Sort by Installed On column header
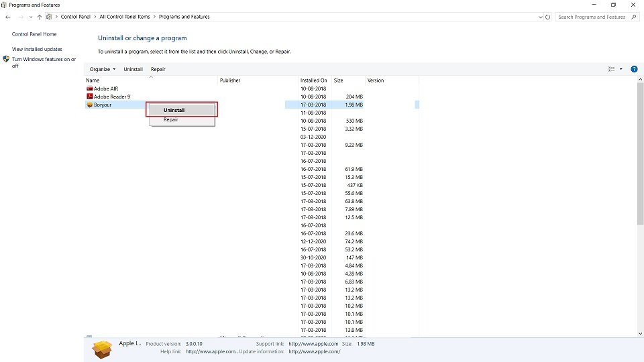Viewport: 644px width, 362px height. click(x=313, y=80)
